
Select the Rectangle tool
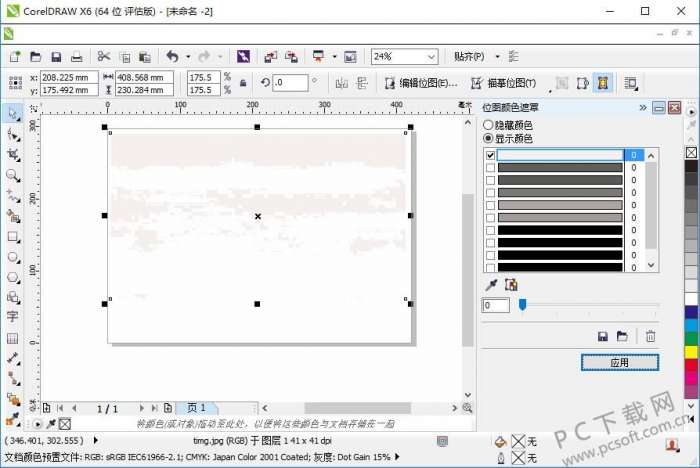click(x=13, y=237)
